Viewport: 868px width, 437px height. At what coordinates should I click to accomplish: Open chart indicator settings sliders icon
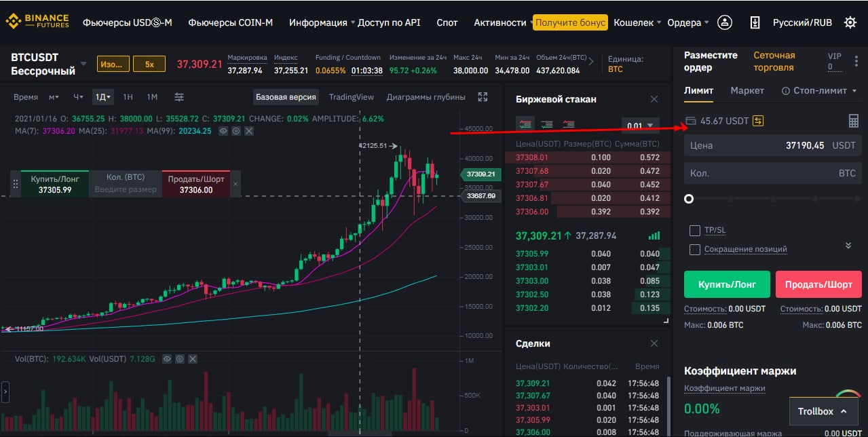(179, 97)
